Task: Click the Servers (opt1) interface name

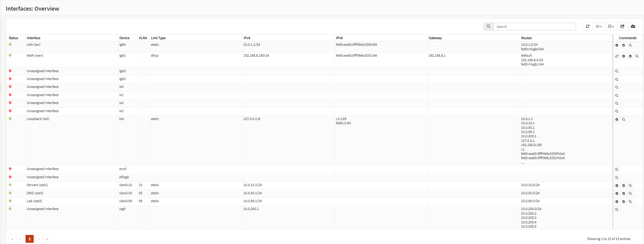Action: [x=37, y=185]
